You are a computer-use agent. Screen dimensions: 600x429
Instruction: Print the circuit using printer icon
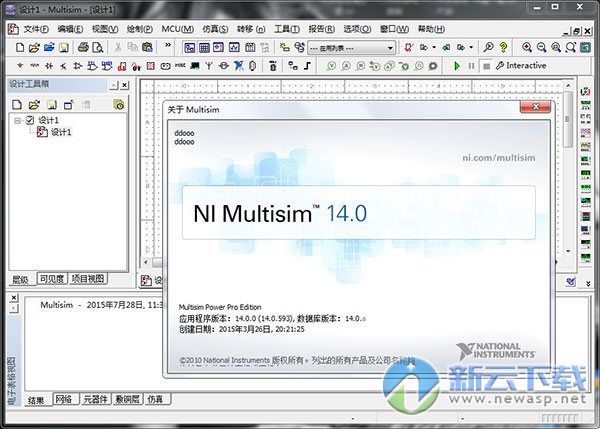click(x=83, y=47)
